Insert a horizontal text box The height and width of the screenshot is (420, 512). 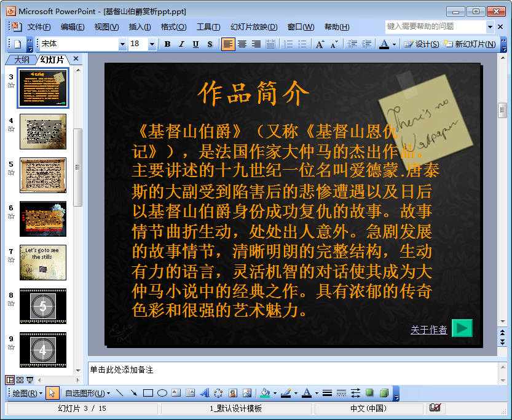pos(176,393)
